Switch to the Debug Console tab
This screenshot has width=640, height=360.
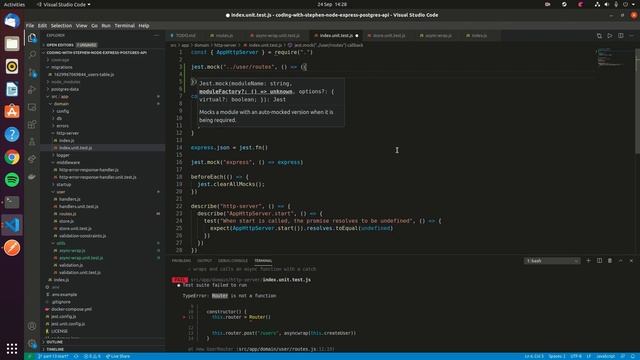[233, 260]
